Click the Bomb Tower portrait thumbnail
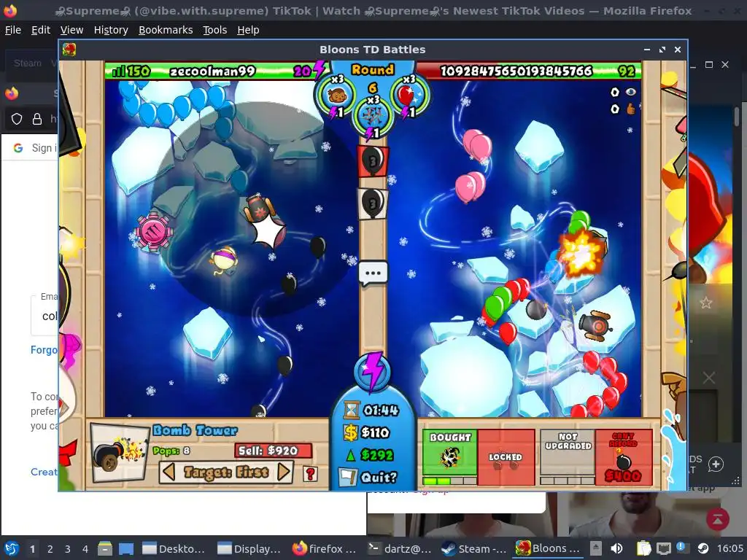 click(120, 453)
